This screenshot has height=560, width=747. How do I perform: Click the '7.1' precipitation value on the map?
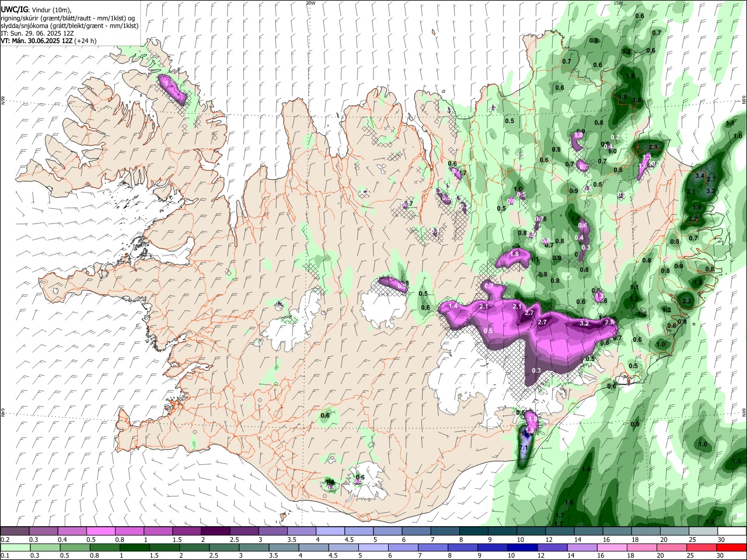click(523, 448)
